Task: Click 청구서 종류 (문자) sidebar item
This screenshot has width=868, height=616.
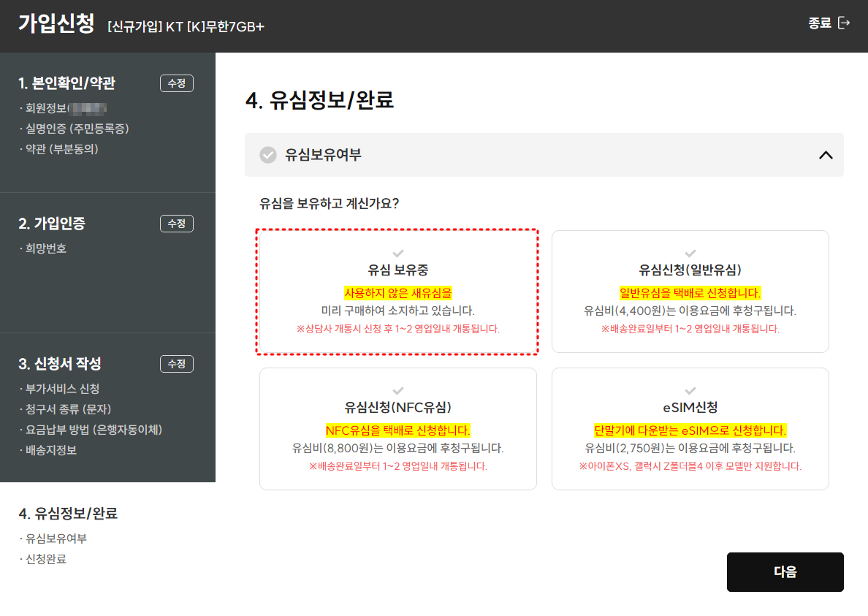Action: (69, 409)
